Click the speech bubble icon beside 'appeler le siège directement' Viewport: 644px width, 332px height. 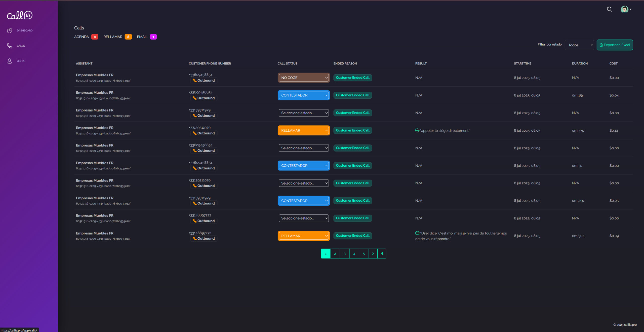pyautogui.click(x=417, y=130)
